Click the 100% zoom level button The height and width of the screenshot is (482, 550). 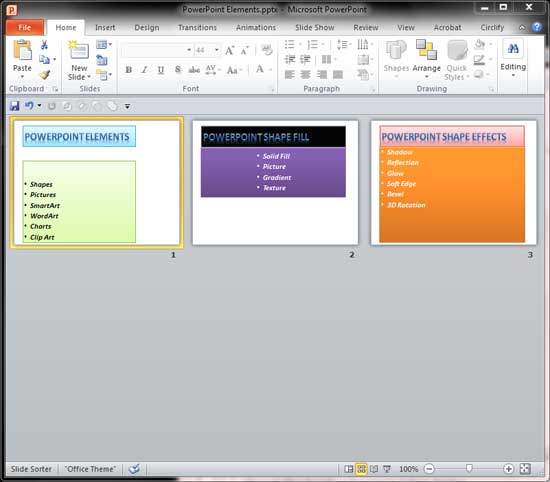[408, 469]
